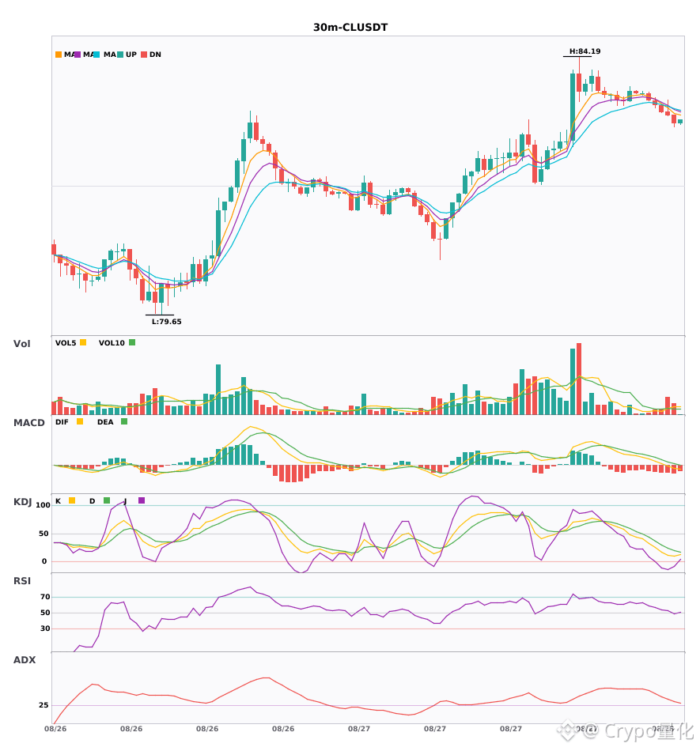Click the chart title 30m-CLUSDT
This screenshot has width=700, height=751.
(x=350, y=28)
